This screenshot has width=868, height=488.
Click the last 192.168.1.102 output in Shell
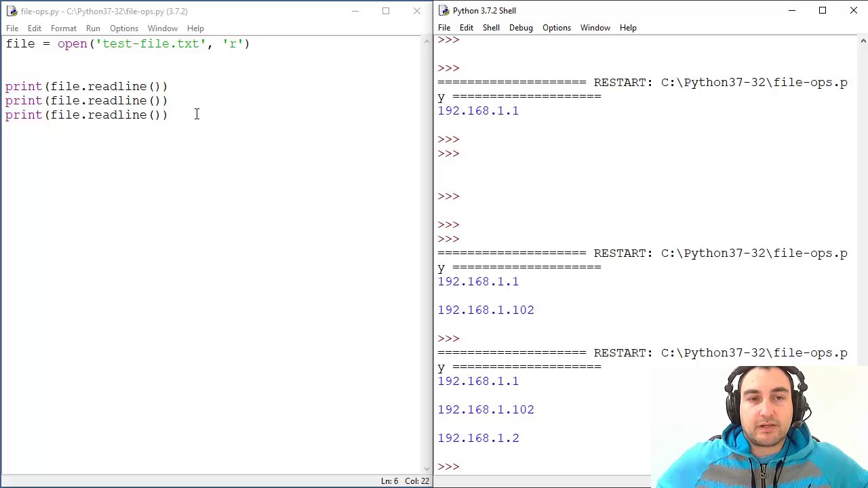(x=486, y=409)
